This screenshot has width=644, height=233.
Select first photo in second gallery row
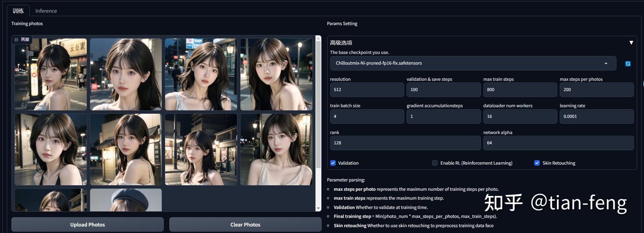51,149
